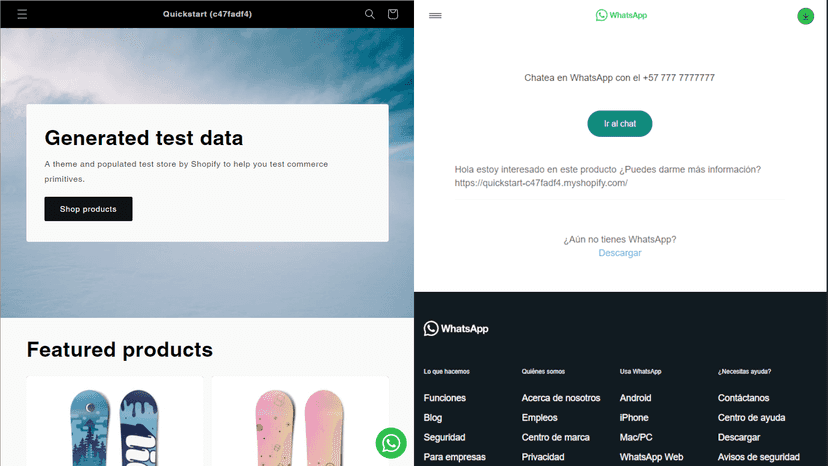
Task: Click 'Generated test data' heading
Action: (x=144, y=138)
